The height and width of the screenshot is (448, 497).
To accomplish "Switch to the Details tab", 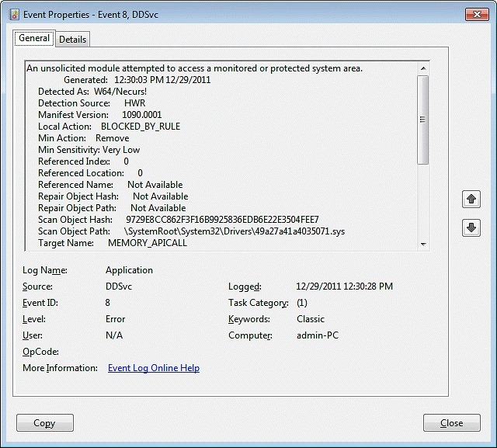I will click(x=73, y=39).
